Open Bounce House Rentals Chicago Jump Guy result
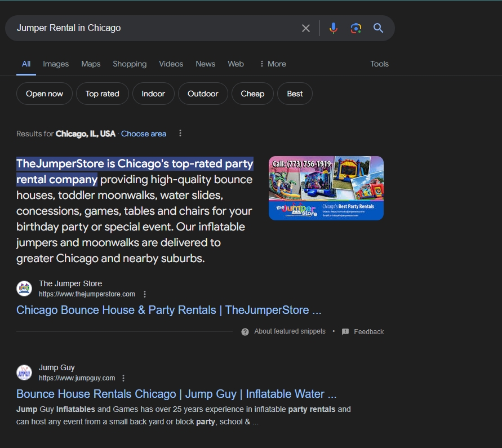Image resolution: width=502 pixels, height=448 pixels. (176, 394)
